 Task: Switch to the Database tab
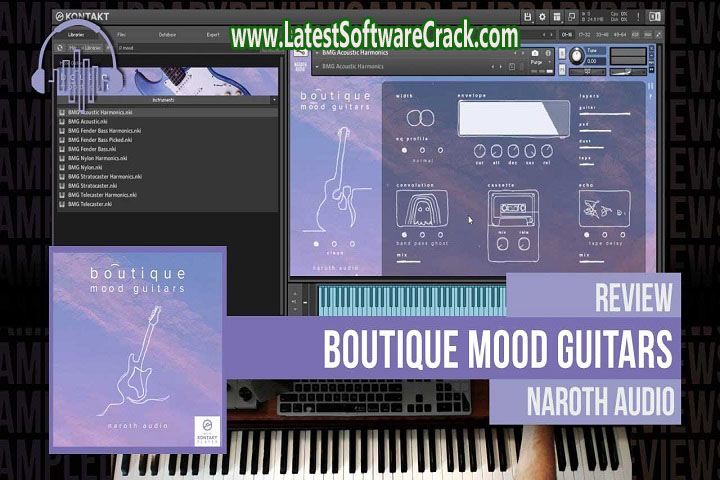coord(167,34)
